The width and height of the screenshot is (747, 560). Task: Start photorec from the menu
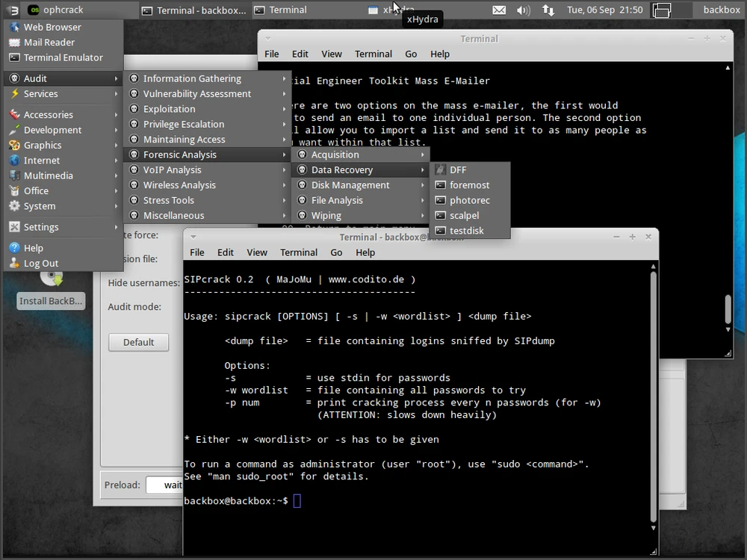(469, 200)
